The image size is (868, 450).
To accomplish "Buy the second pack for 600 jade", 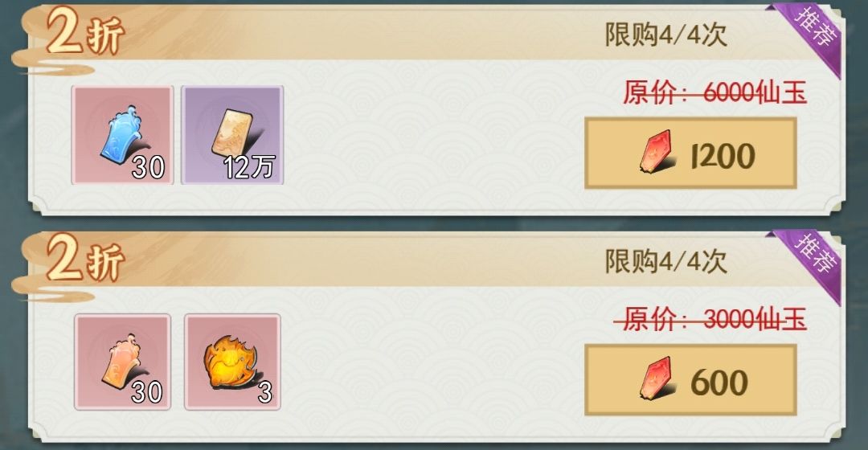I will point(690,380).
